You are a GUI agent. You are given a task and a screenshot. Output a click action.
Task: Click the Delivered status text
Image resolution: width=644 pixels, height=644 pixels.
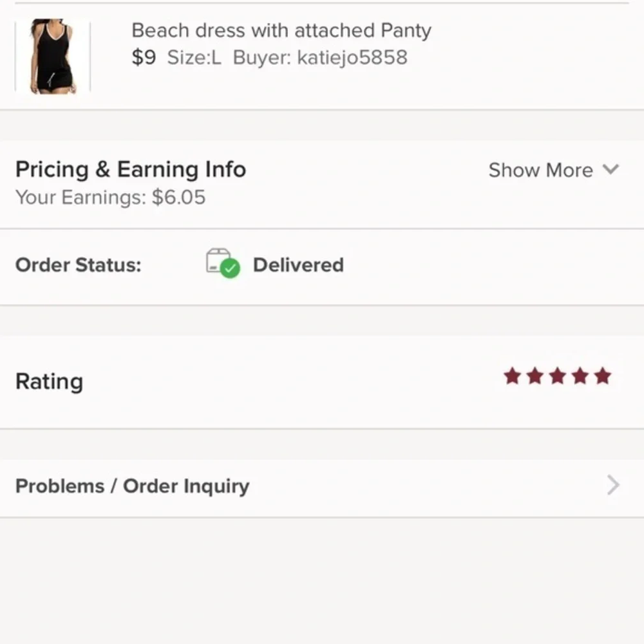[x=299, y=265]
